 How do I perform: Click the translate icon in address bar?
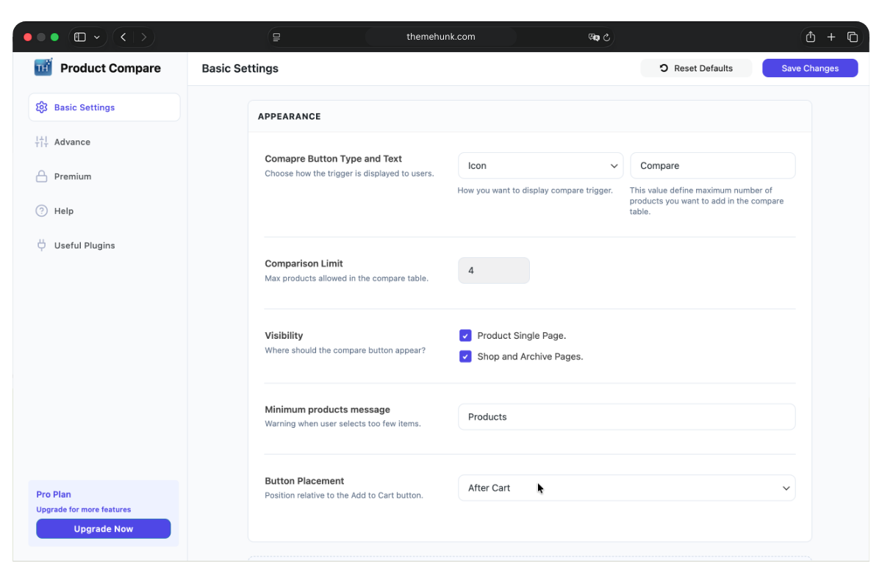pyautogui.click(x=594, y=37)
